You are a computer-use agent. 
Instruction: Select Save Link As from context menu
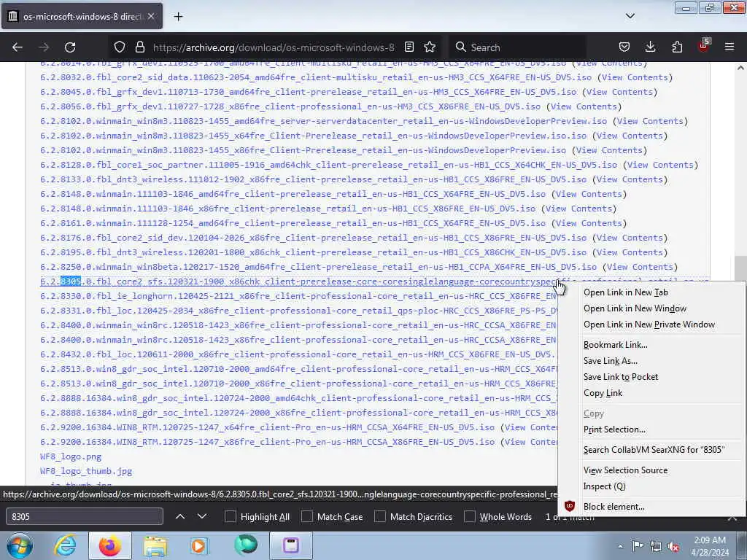pos(611,361)
